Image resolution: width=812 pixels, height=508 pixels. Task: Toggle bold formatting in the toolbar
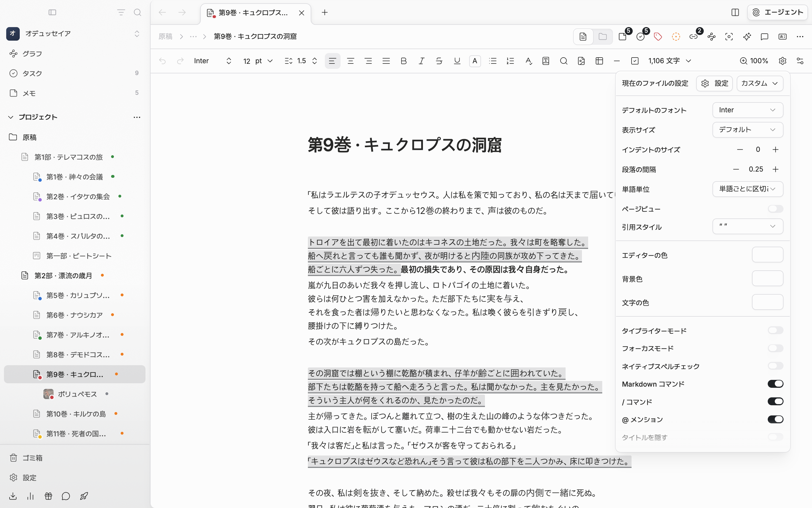point(404,61)
